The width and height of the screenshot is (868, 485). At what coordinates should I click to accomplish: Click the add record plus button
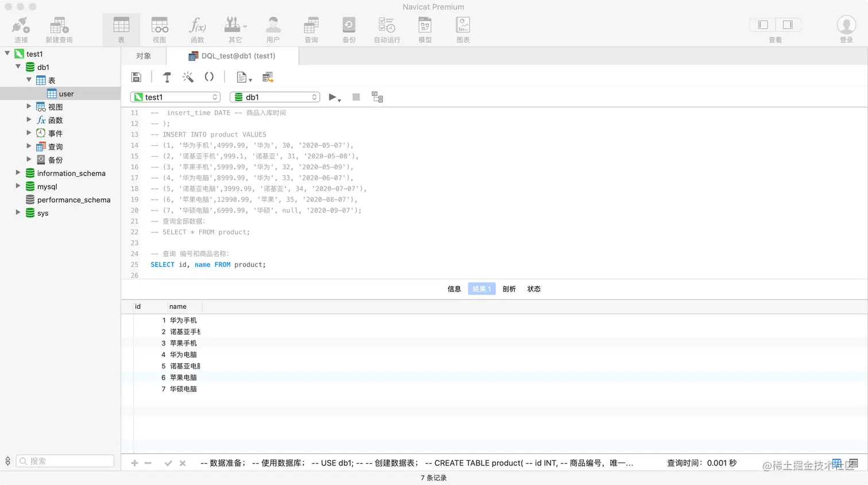(x=134, y=463)
